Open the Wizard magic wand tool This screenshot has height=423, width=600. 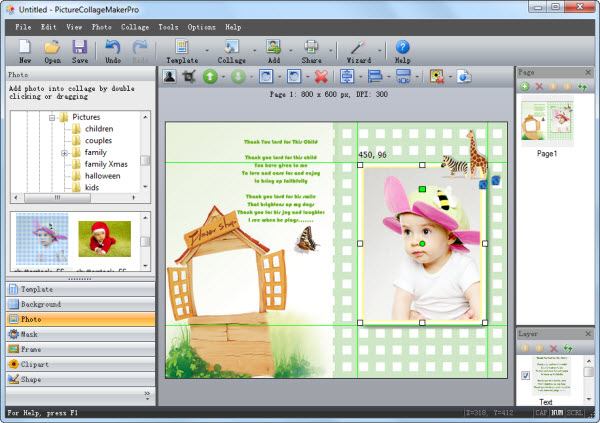(x=357, y=46)
